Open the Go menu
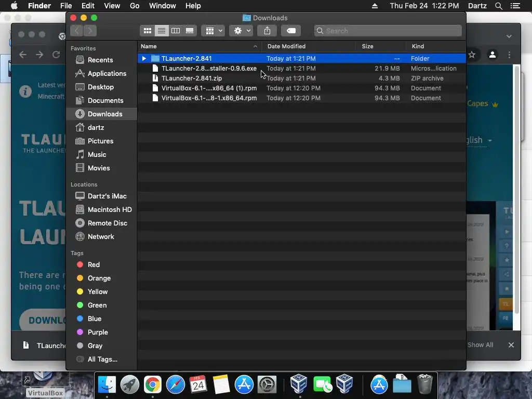Viewport: 532px width, 399px height. 135,6
